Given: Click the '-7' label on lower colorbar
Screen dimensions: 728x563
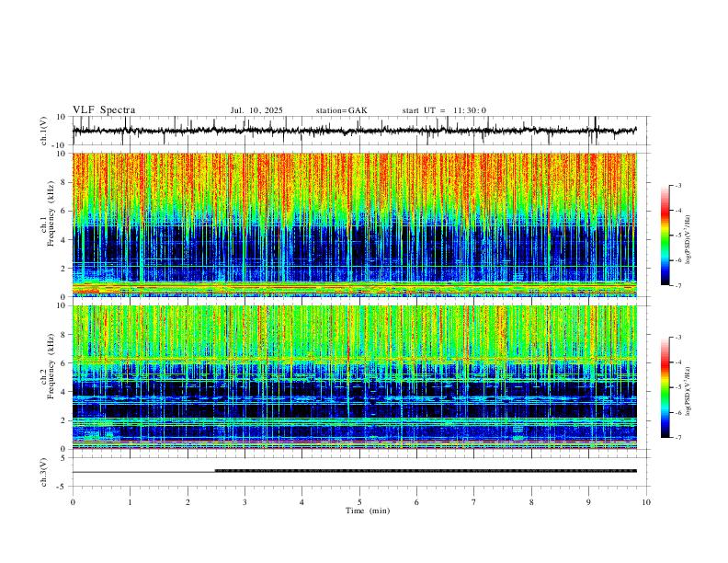Looking at the screenshot, I should tap(677, 438).
